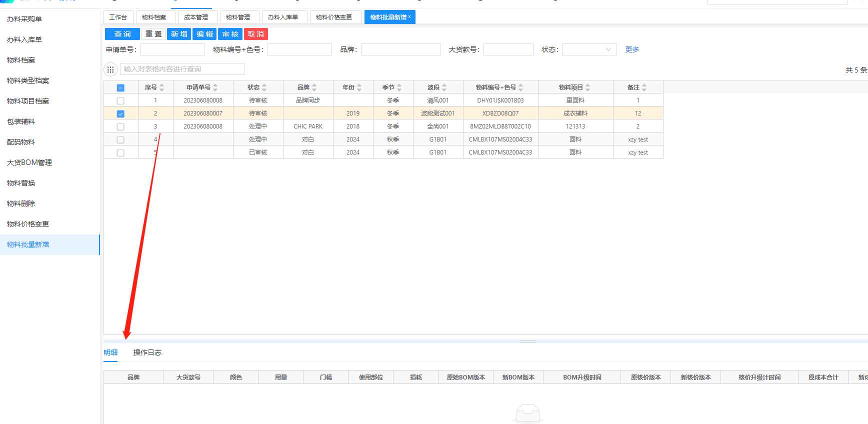Sort by 序号 column arrows

tap(161, 87)
